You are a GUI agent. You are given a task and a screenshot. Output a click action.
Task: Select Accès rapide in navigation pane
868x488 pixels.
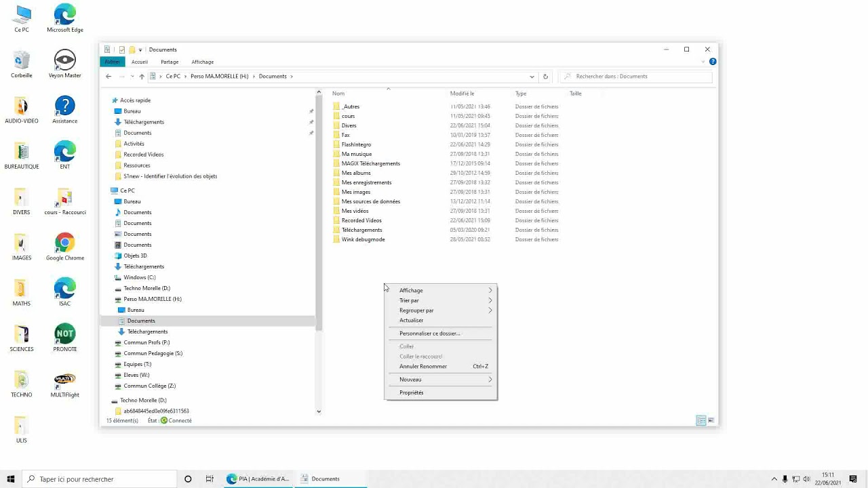point(135,100)
